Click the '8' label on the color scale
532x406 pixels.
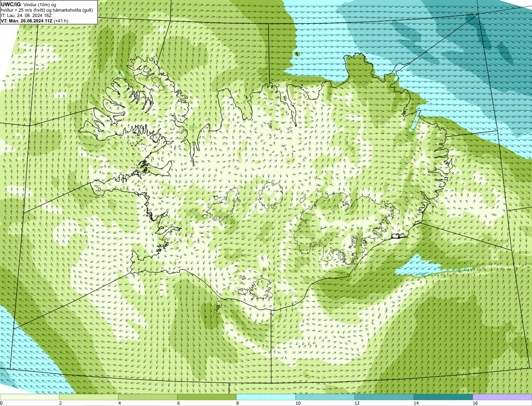click(237, 403)
